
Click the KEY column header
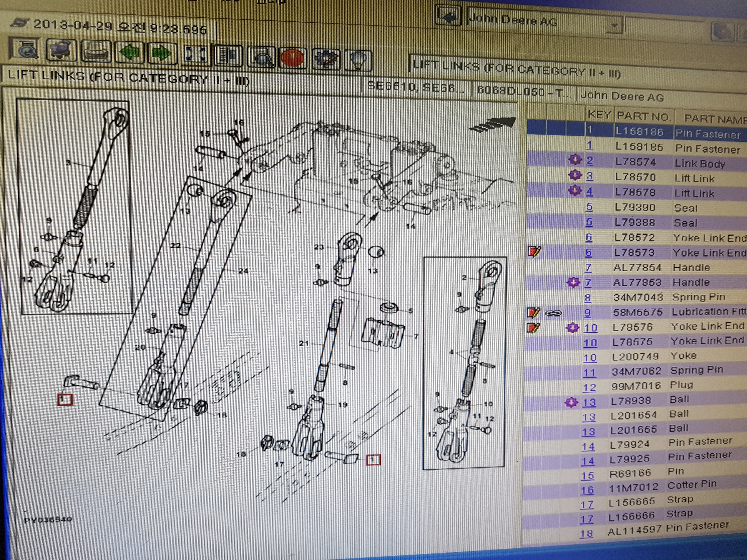coord(599,115)
